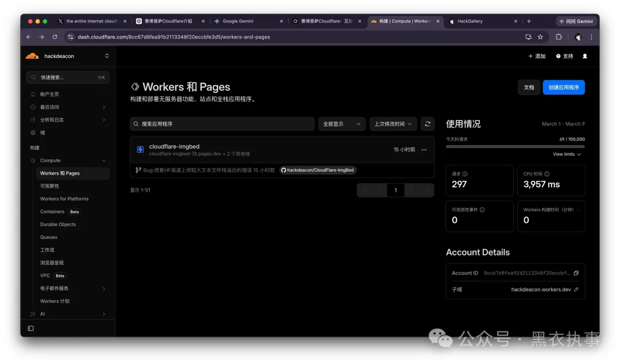Click the Cloudflare logo icon
The width and height of the screenshot is (620, 364).
tap(32, 56)
